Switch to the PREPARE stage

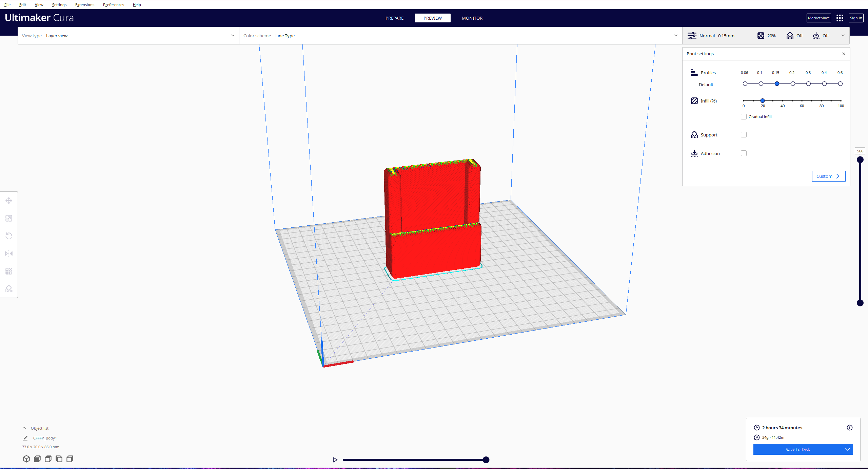point(394,18)
